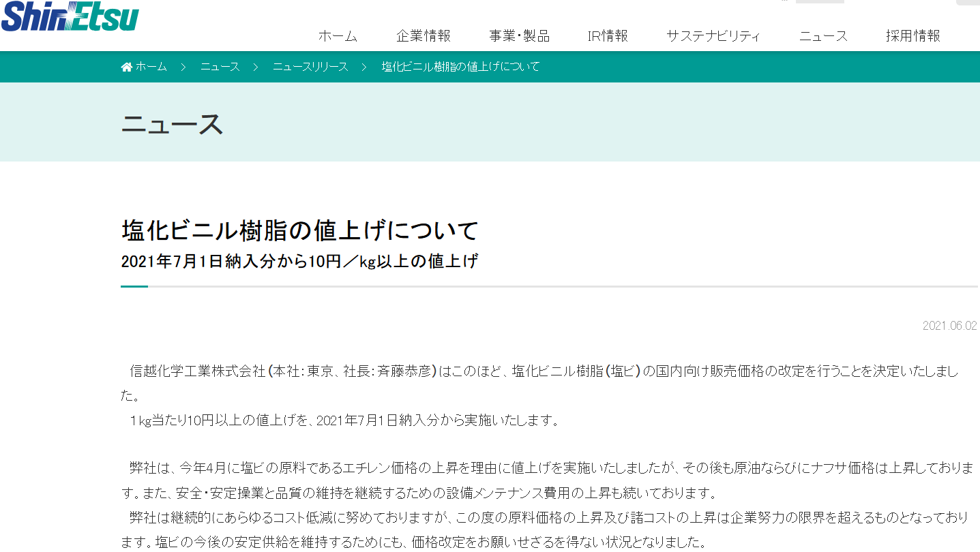The image size is (980, 552).
Task: Go to ニュース via the breadcrumb link
Action: pyautogui.click(x=220, y=67)
